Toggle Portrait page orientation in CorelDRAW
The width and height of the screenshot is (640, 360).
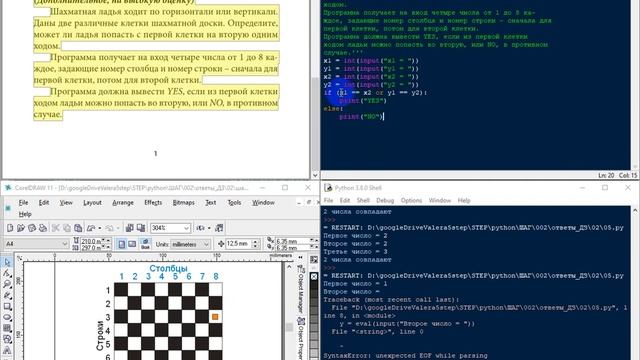tap(122, 244)
